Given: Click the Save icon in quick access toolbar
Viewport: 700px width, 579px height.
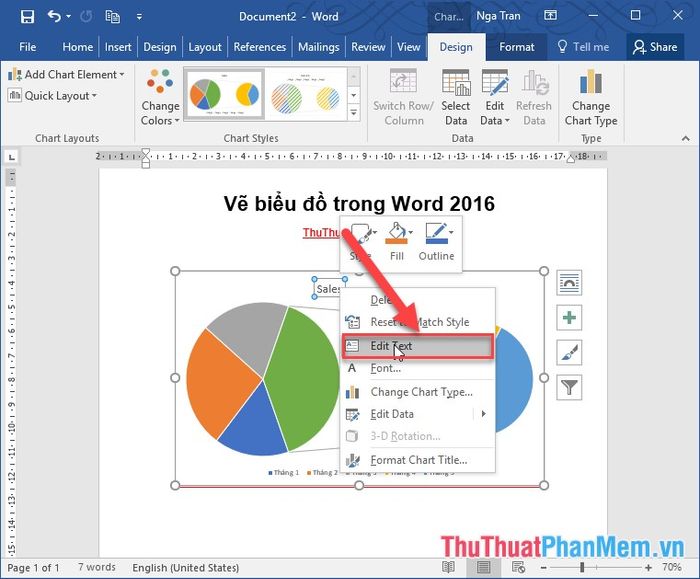Looking at the screenshot, I should click(27, 17).
